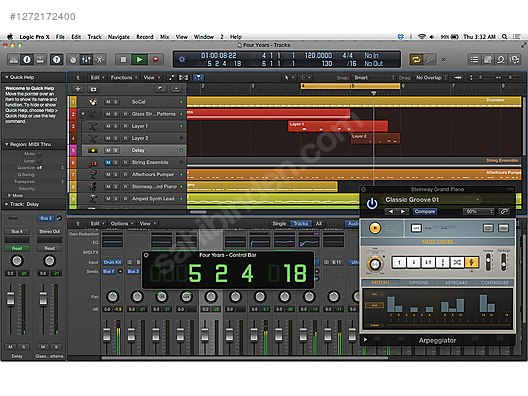Viewport: 528px width, 396px height.
Task: Solo the Layer 1 track
Action: [116, 126]
